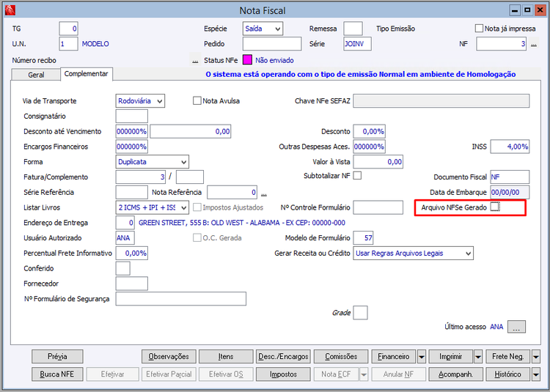Click the Modelo de Formulário field

364,238
